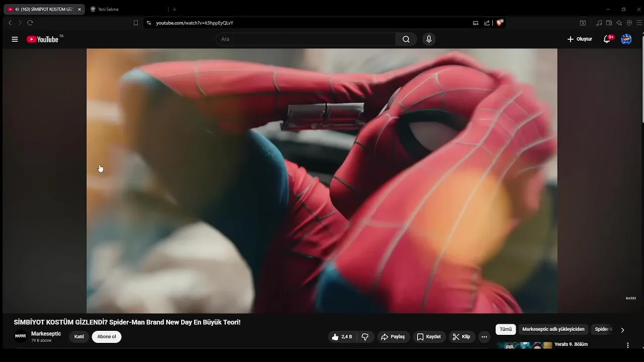Open the Leo AI sparkle icon
Image resolution: width=644 pixels, height=362 pixels.
click(619, 23)
